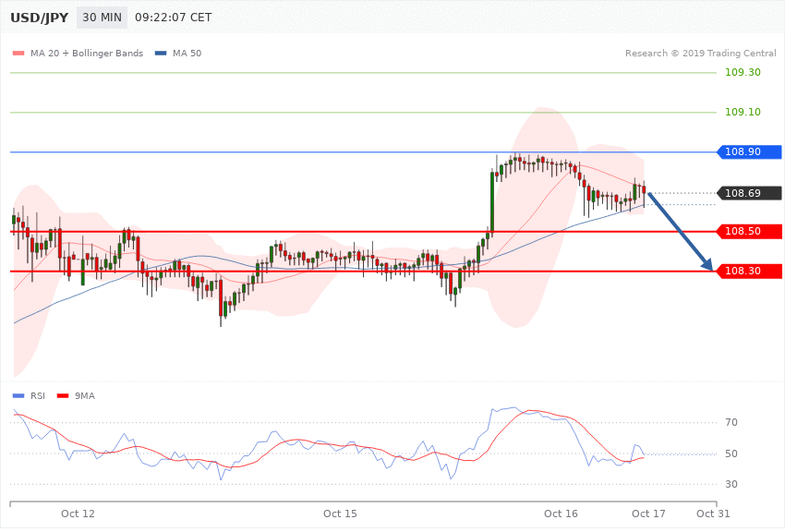This screenshot has width=785, height=532.
Task: Click the blue 108.90 pivot tag
Action: pyautogui.click(x=749, y=152)
